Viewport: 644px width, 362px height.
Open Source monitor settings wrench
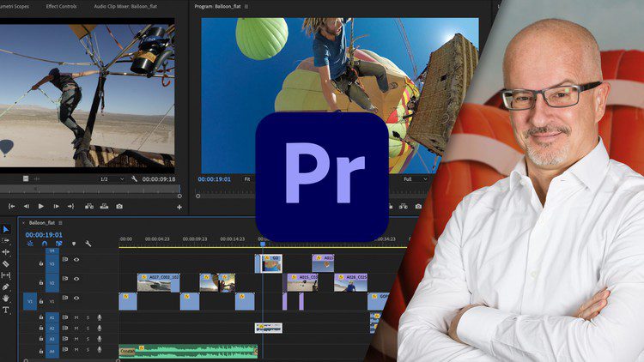pos(134,179)
